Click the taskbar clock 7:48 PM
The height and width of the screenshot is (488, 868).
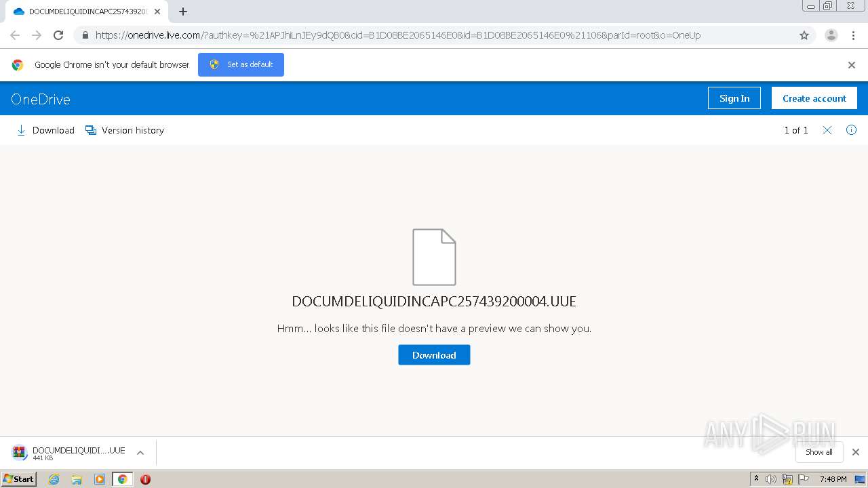(x=833, y=479)
